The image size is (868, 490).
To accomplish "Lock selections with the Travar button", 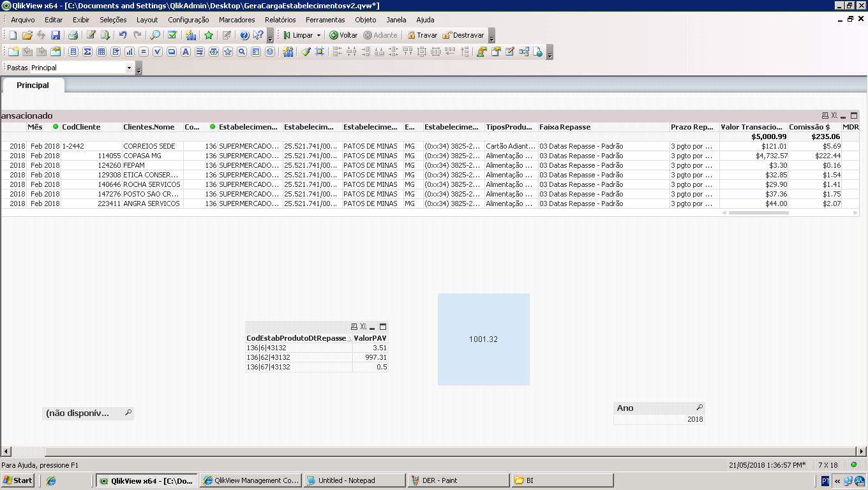I will [423, 35].
